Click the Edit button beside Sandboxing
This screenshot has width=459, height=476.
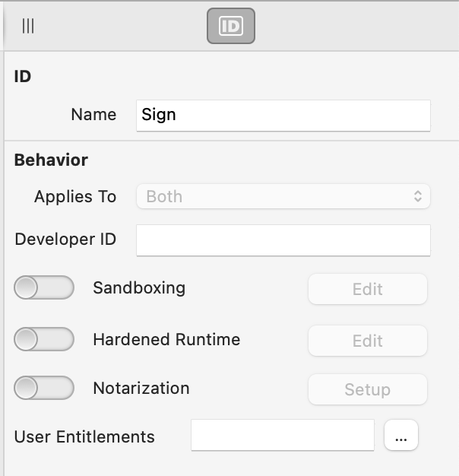[x=367, y=289]
